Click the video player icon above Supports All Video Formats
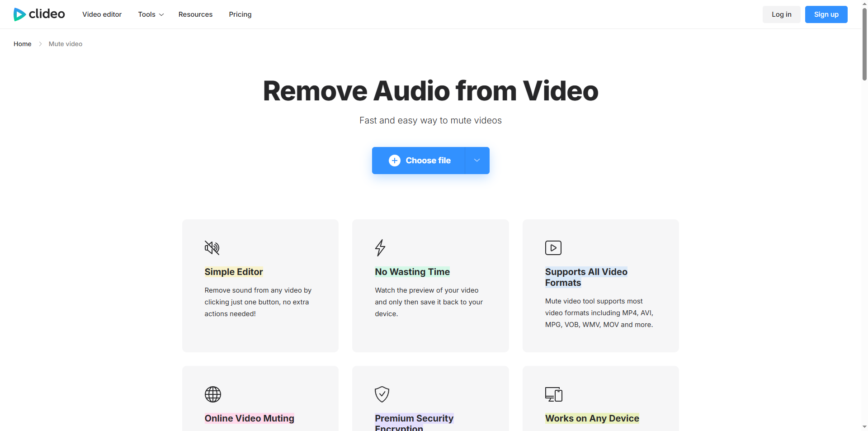The image size is (868, 431). click(553, 247)
